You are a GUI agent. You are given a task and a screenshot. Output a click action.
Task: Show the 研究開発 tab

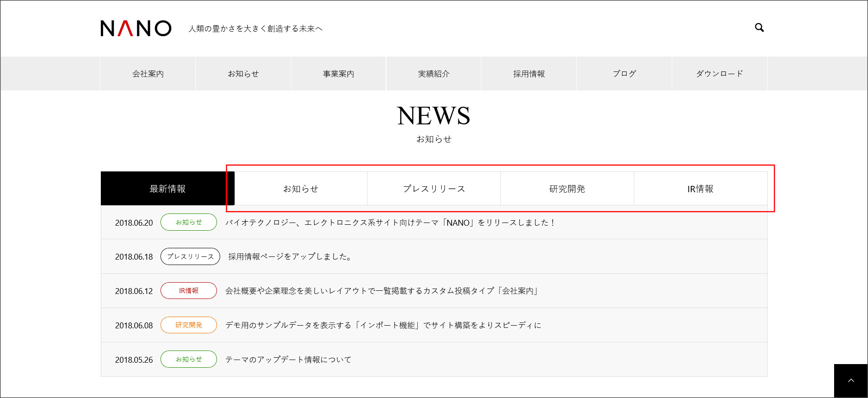(x=567, y=189)
